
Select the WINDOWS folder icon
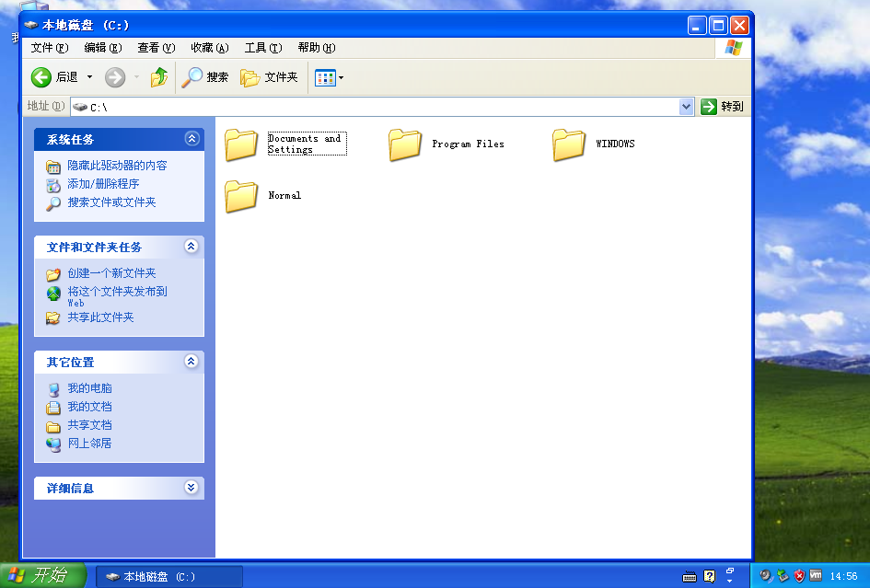[569, 144]
